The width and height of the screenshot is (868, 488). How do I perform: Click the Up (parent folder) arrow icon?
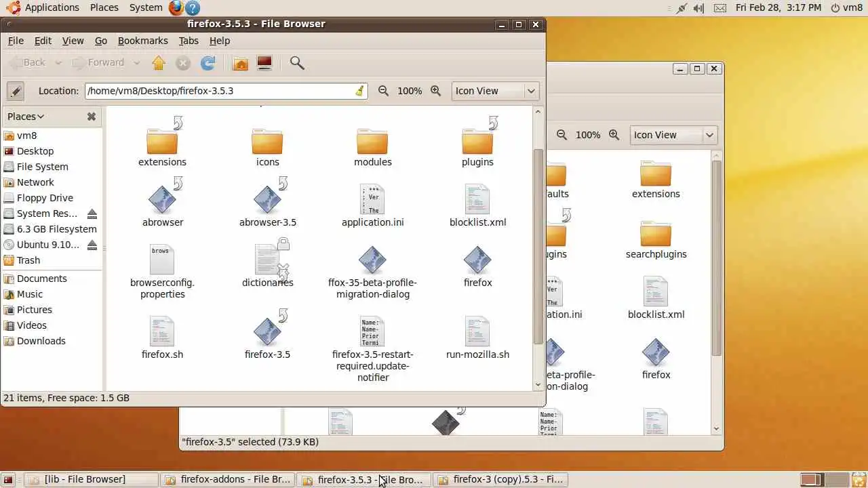coord(159,63)
